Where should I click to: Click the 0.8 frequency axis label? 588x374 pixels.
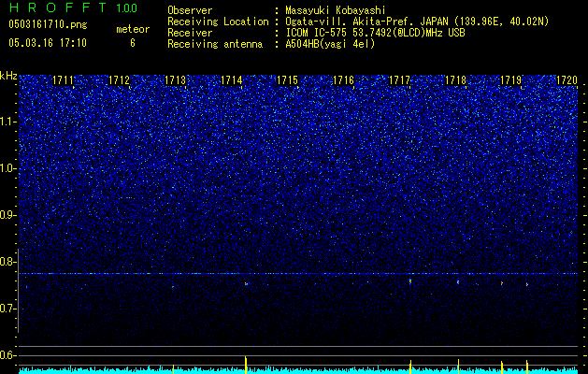point(7,262)
